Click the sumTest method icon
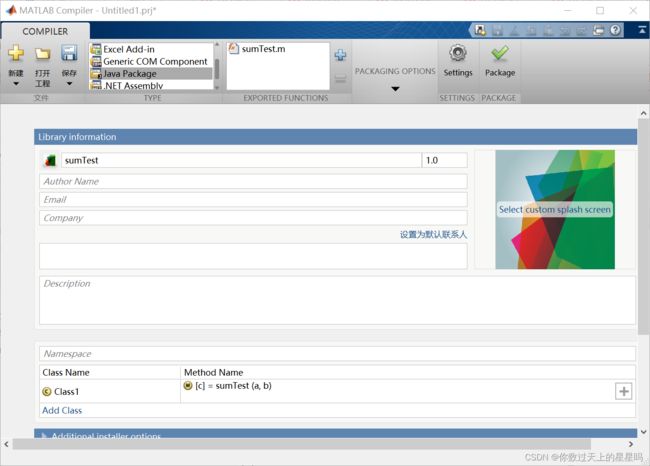The width and height of the screenshot is (650, 466). [188, 386]
